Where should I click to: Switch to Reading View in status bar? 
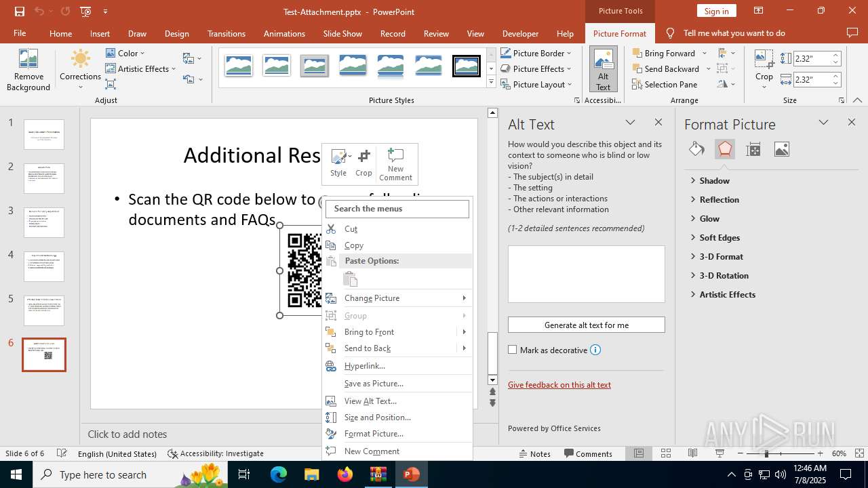[x=693, y=453]
